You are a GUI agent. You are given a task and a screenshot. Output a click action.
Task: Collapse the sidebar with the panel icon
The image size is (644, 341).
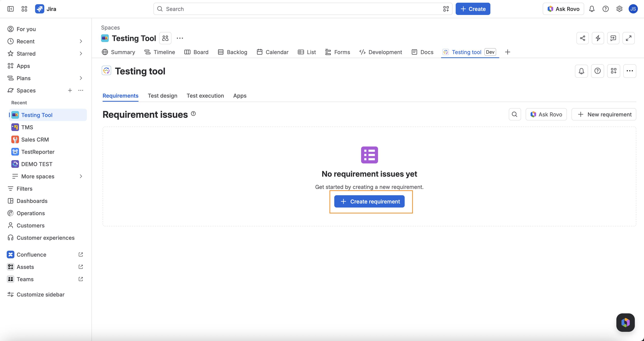coord(11,9)
